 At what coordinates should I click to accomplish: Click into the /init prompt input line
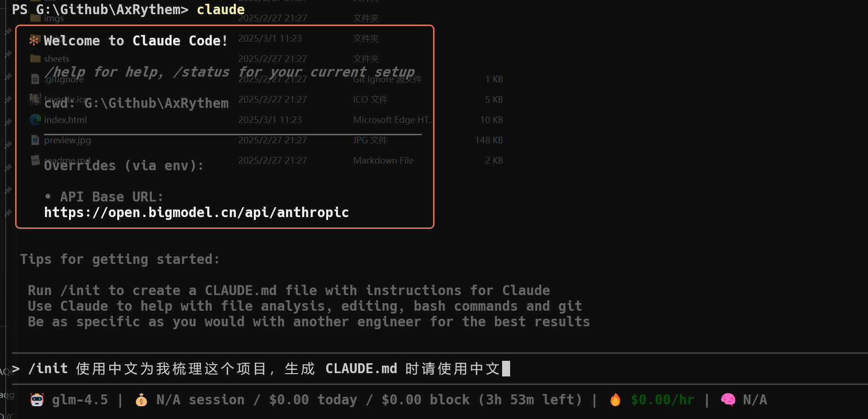(440, 368)
